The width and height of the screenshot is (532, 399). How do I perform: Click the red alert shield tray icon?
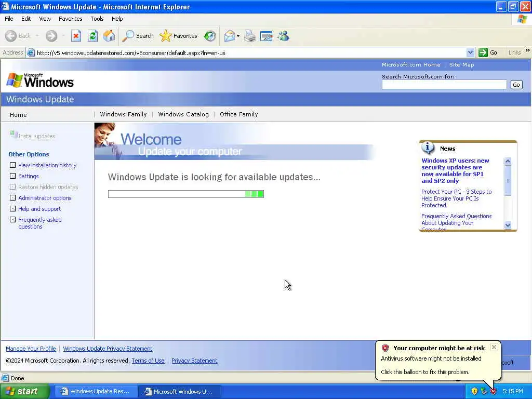tap(493, 391)
